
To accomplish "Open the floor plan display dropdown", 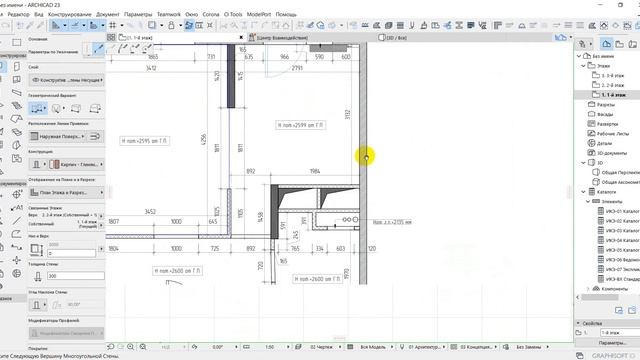I will pyautogui.click(x=67, y=192).
